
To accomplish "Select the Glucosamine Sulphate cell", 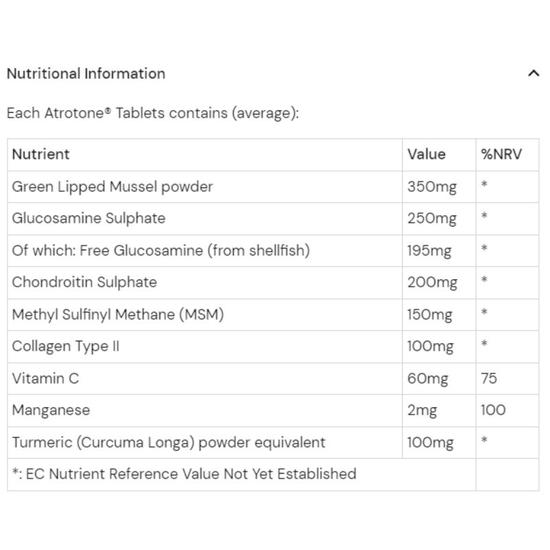I will click(205, 219).
